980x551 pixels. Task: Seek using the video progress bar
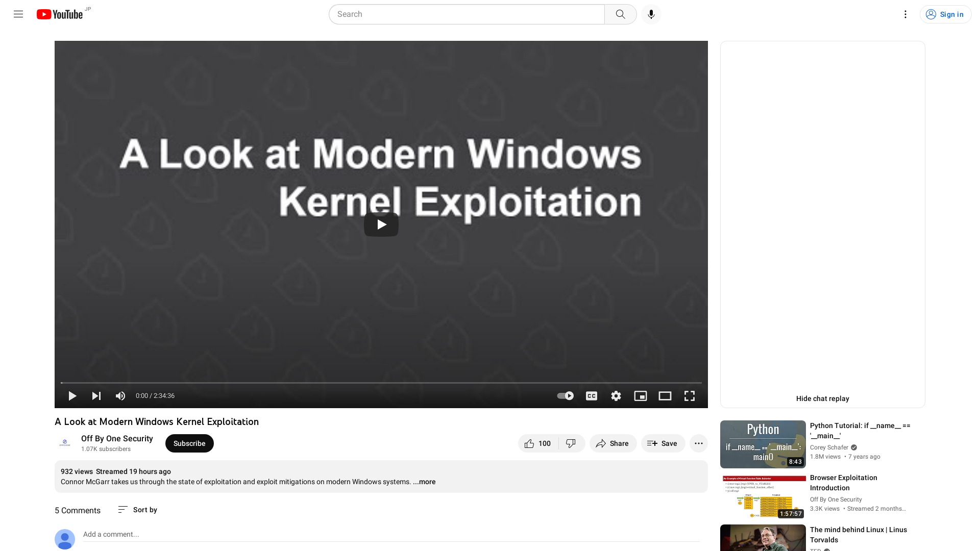point(381,383)
